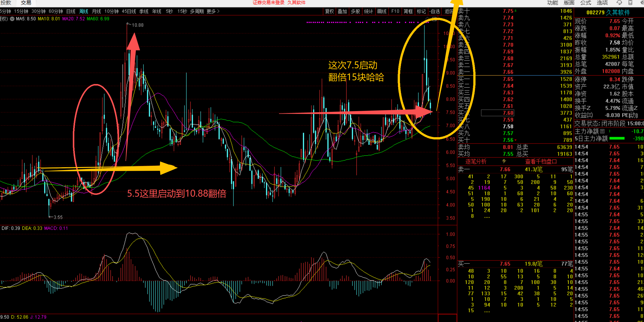
Task: Click the green 5日主力净额 bar
Action: coord(617,138)
